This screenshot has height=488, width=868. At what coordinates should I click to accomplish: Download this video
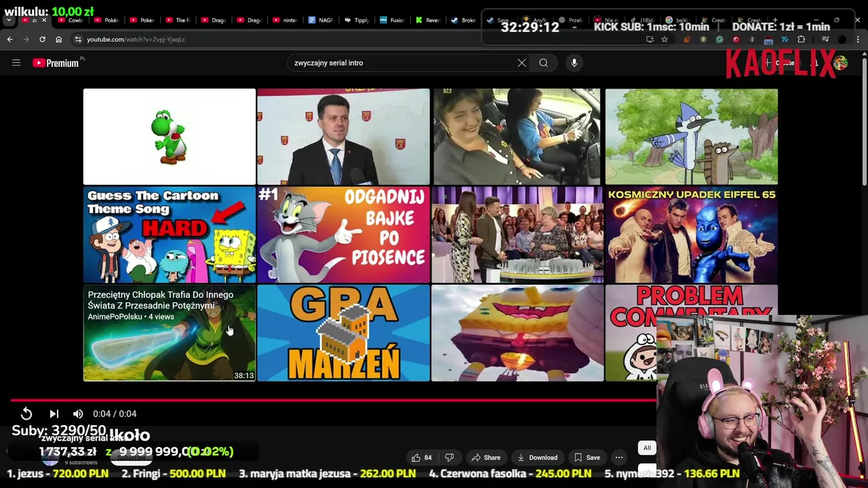click(537, 457)
